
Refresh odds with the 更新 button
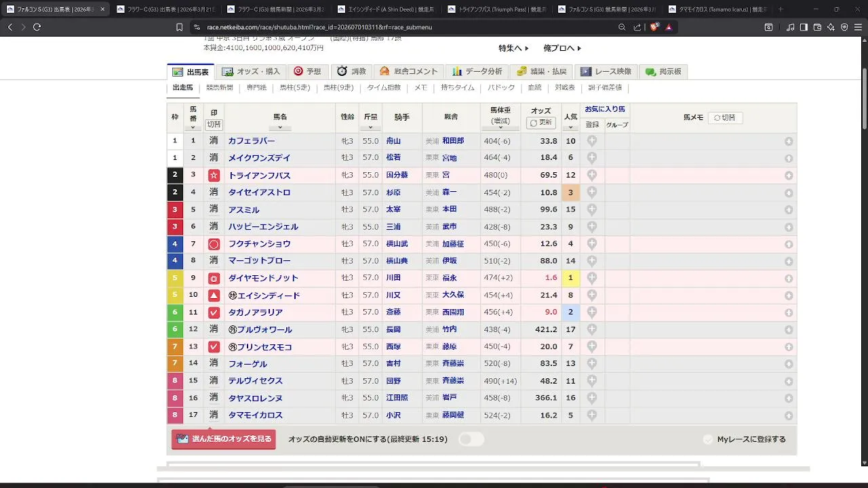point(541,123)
